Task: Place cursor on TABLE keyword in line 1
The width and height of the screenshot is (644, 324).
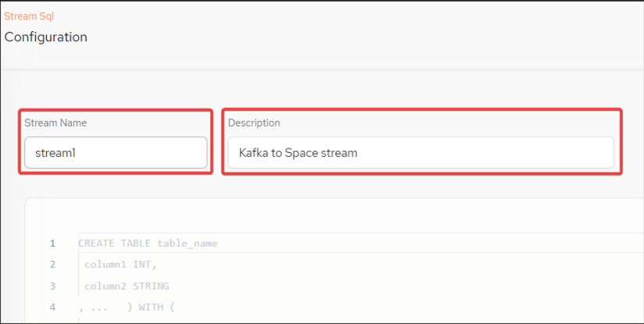Action: point(136,244)
